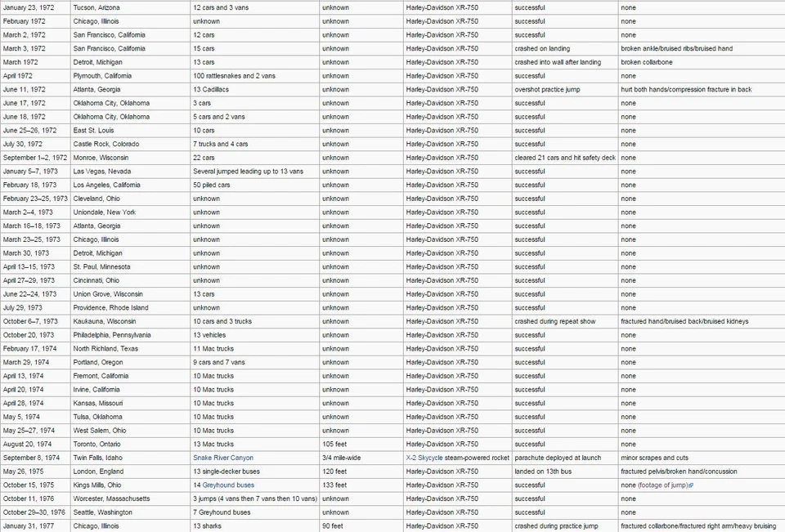
Task: Select the 'London, England' cell
Action: pos(130,472)
